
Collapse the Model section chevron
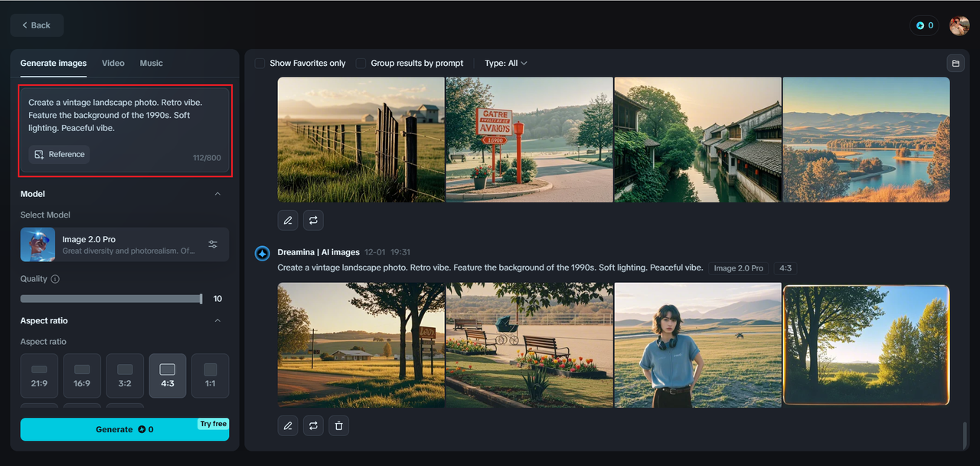tap(217, 194)
